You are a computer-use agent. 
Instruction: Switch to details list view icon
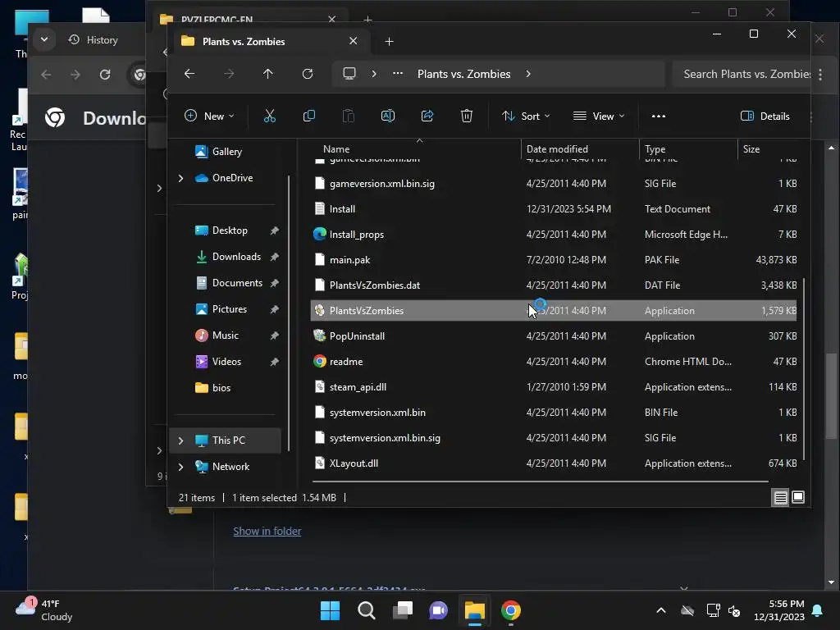click(781, 498)
